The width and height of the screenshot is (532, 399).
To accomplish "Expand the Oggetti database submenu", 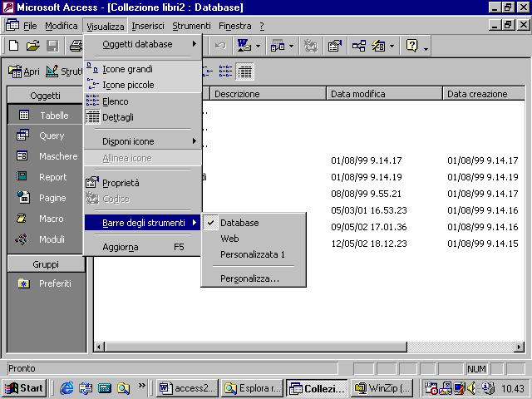I will tap(142, 44).
